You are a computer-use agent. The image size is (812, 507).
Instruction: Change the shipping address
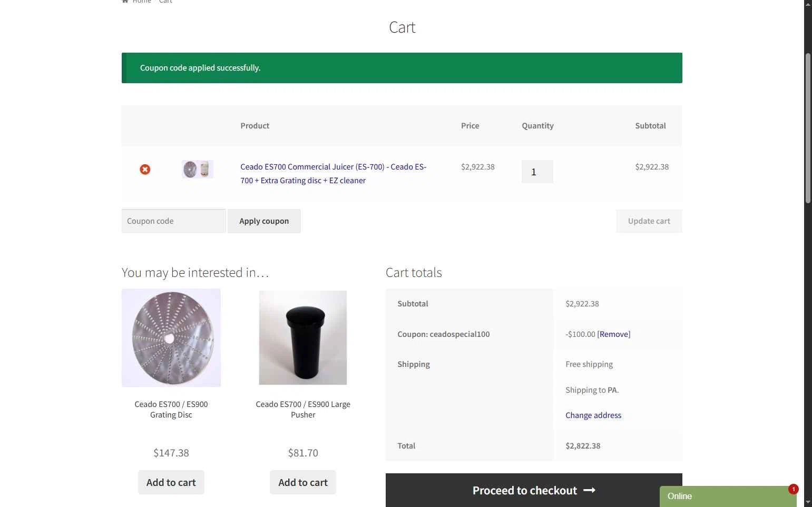[x=593, y=415]
